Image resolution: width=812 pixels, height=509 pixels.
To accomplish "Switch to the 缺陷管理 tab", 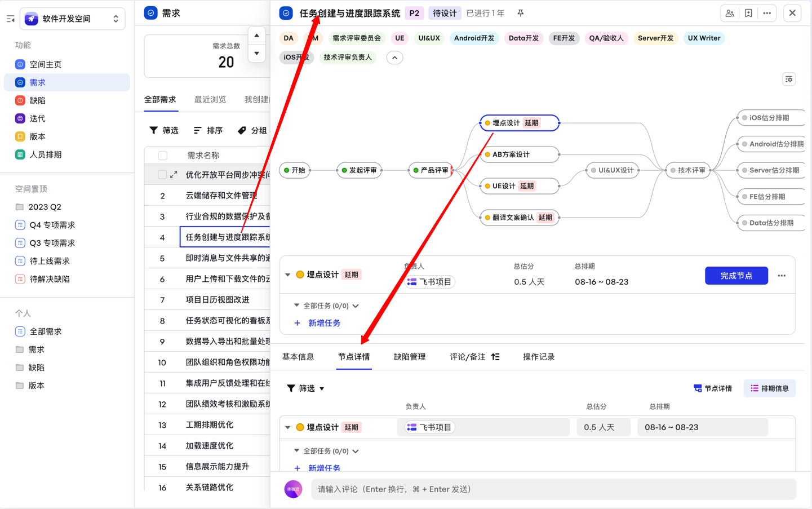I will pos(410,357).
